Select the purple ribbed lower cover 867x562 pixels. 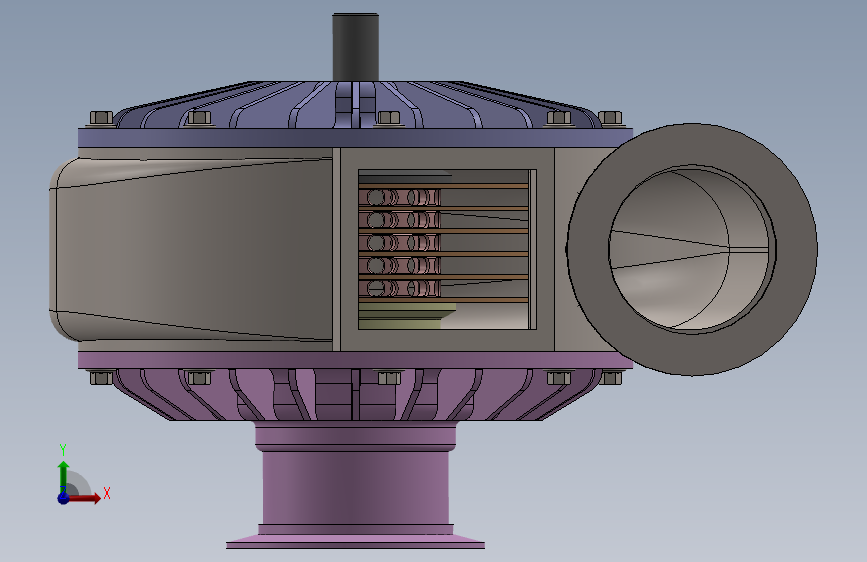click(355, 386)
